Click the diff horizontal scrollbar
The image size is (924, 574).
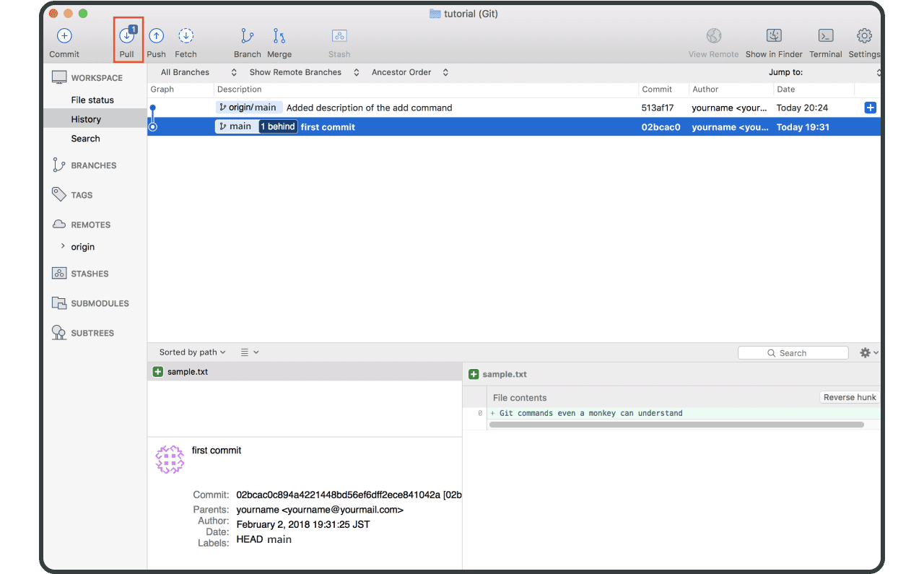[x=676, y=425]
